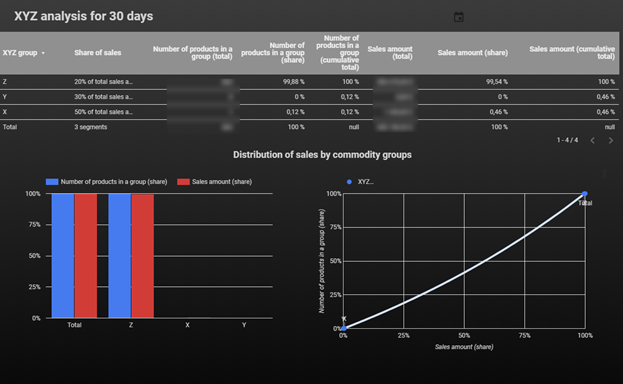Viewport: 623px width, 384px height.
Task: Open the line chart three-dot options menu
Action: click(x=604, y=174)
